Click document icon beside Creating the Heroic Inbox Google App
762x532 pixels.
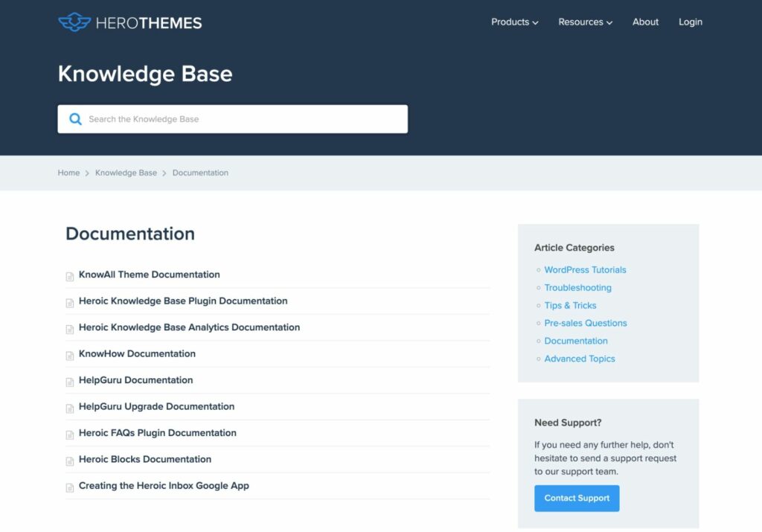pos(69,487)
